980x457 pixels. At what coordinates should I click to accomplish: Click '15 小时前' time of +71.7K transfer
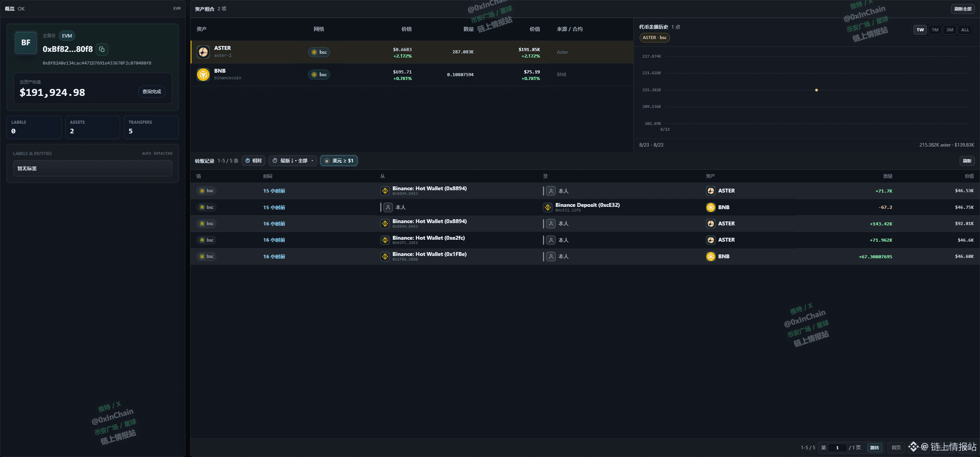tap(274, 191)
